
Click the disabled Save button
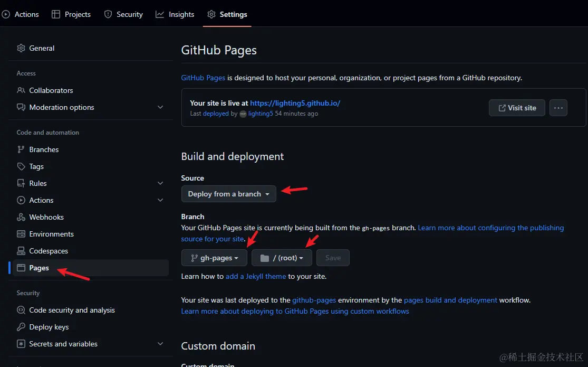(333, 258)
